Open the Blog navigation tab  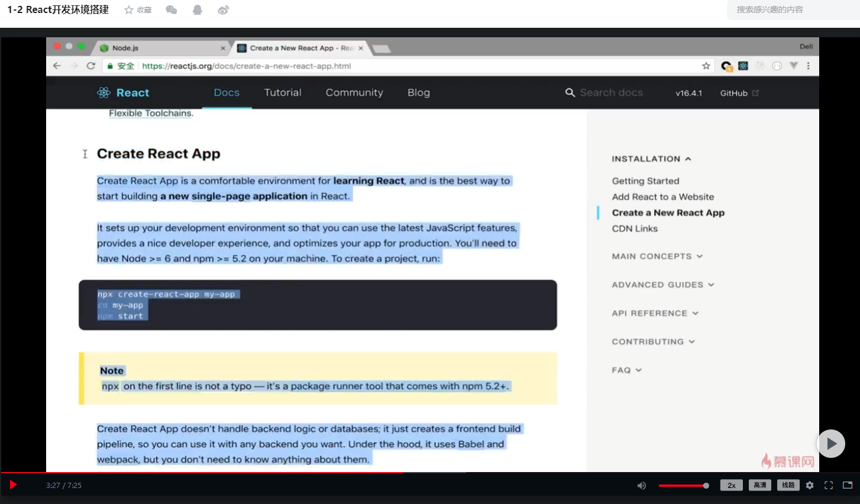419,93
